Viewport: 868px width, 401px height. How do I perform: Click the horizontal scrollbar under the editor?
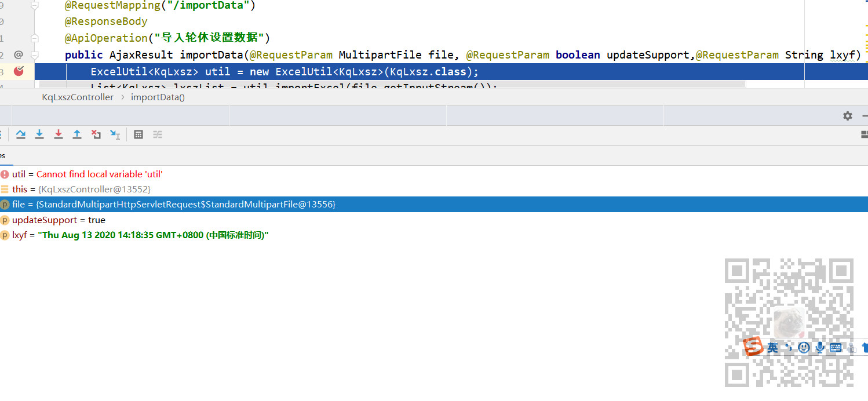click(x=392, y=85)
